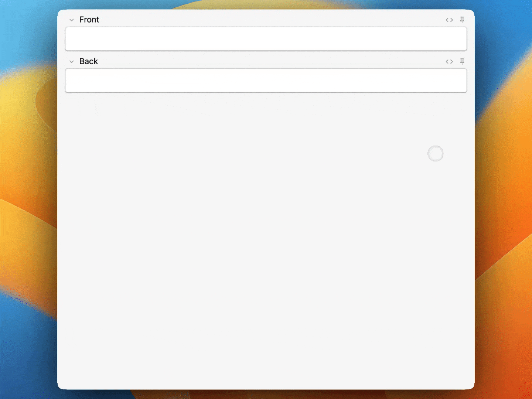The width and height of the screenshot is (532, 399).
Task: Pin the Back field
Action: (x=462, y=62)
